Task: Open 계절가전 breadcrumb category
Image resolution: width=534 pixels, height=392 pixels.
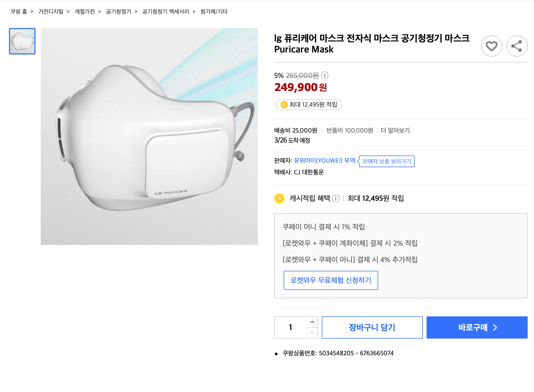Action: [85, 12]
